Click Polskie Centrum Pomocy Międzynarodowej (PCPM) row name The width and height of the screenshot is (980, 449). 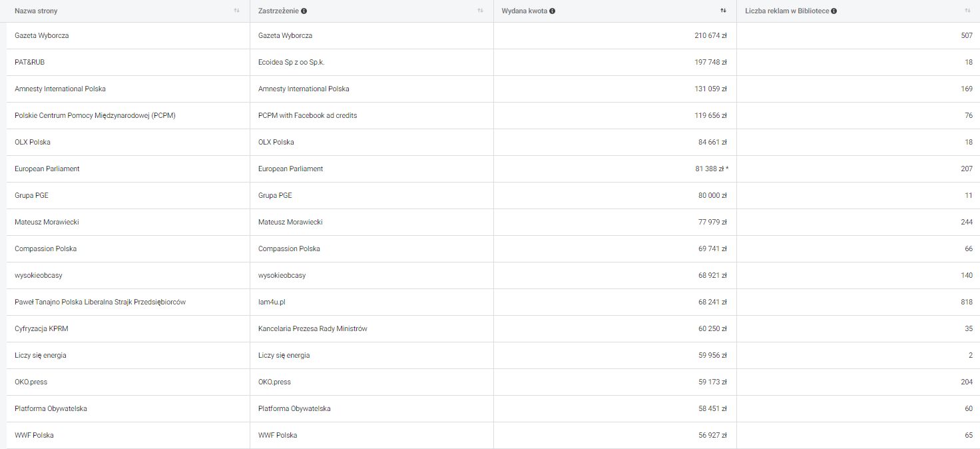point(95,115)
